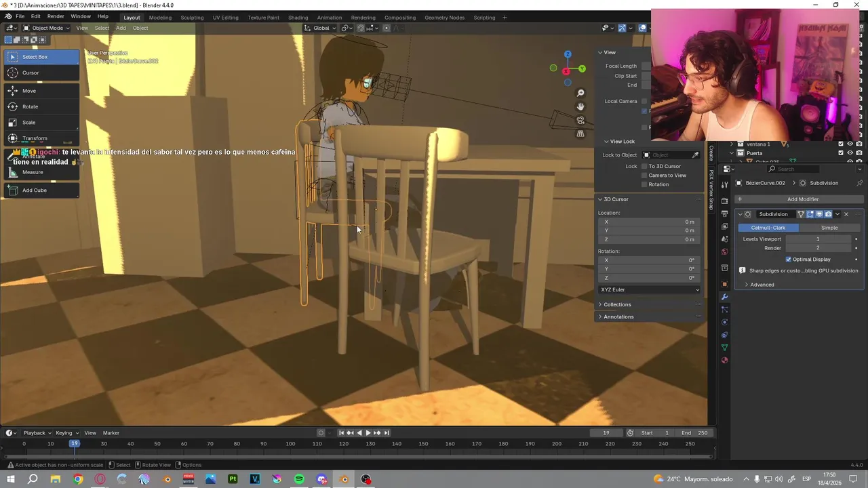Toggle the Local Camera checkbox

pos(644,101)
